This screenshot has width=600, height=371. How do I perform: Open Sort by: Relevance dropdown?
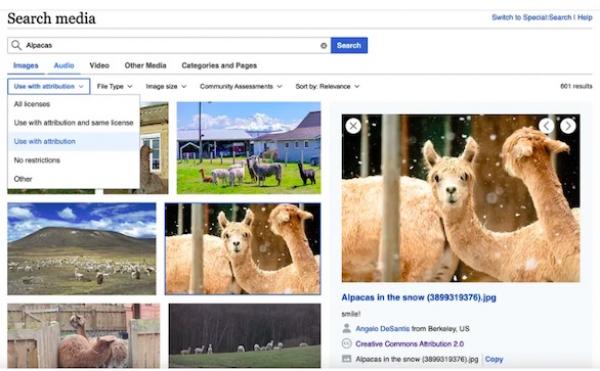pyautogui.click(x=327, y=86)
